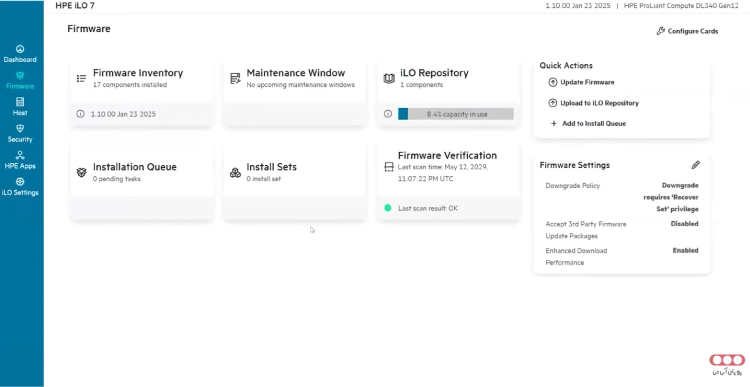The image size is (750, 387).
Task: Click the '1.10.00 Jan 23 2025' card footer text
Action: [x=123, y=114]
